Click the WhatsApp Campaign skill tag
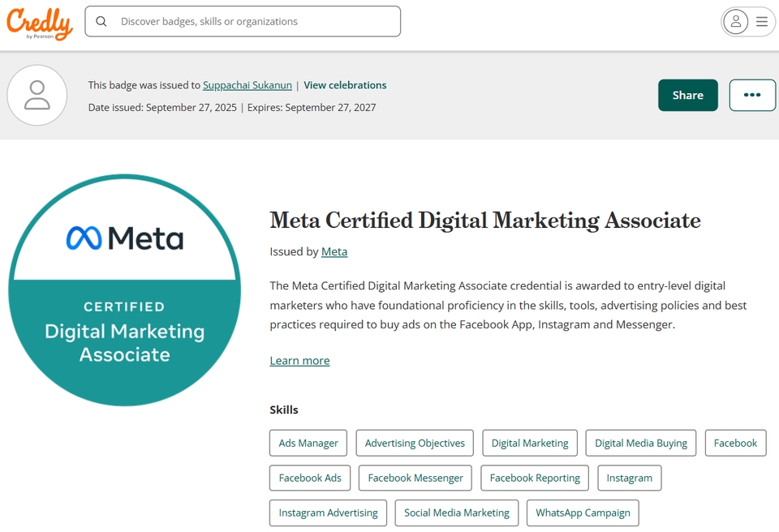 coord(583,513)
